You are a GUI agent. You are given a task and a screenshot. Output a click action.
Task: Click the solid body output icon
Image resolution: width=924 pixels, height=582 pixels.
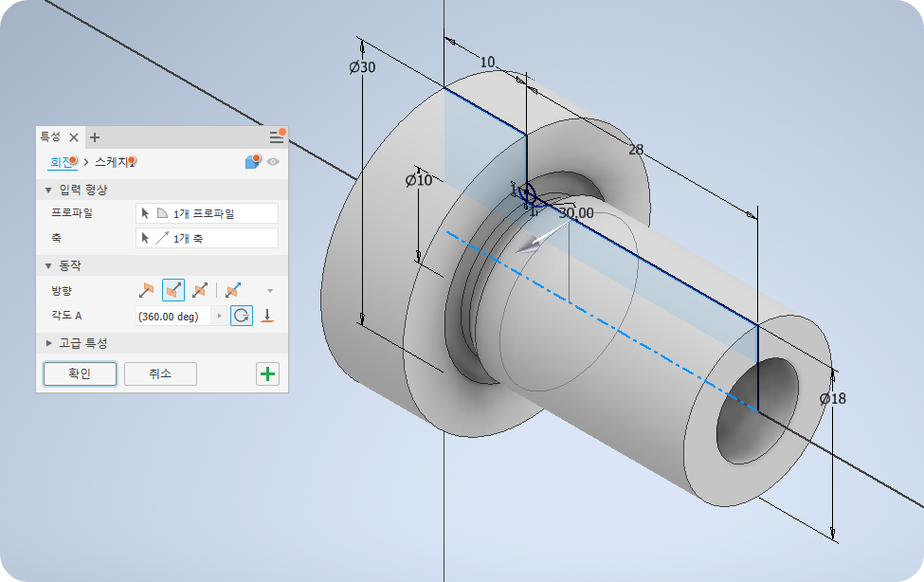pos(252,161)
